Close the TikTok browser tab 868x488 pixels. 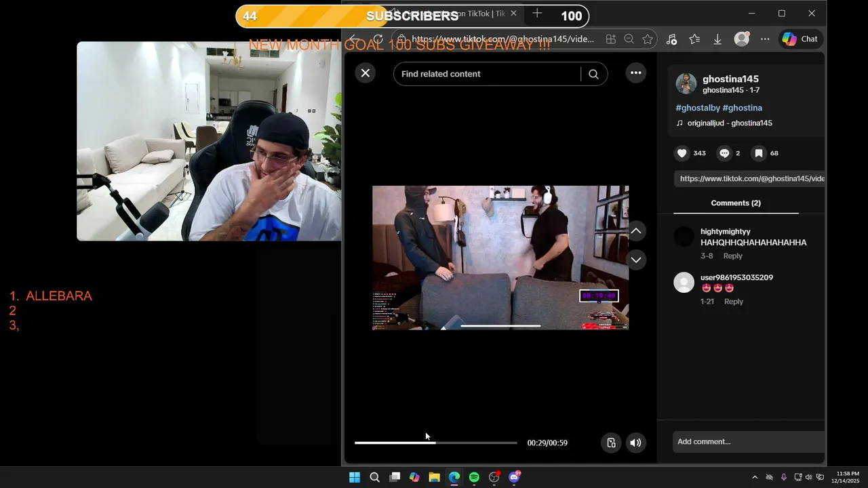(513, 14)
